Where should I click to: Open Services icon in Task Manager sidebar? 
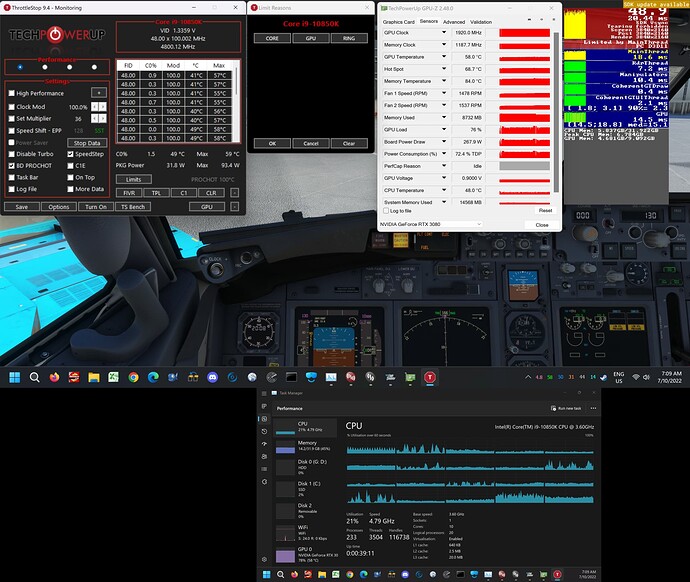point(264,482)
